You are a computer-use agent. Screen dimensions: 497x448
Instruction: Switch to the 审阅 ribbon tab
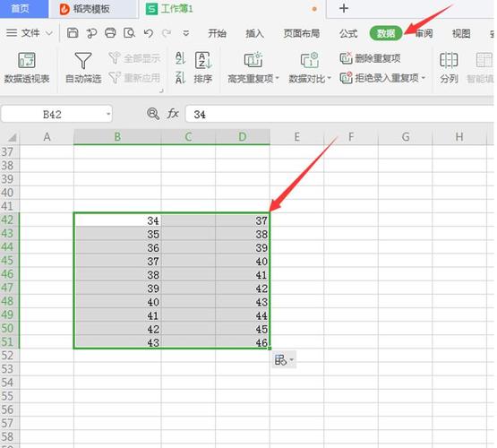(424, 33)
